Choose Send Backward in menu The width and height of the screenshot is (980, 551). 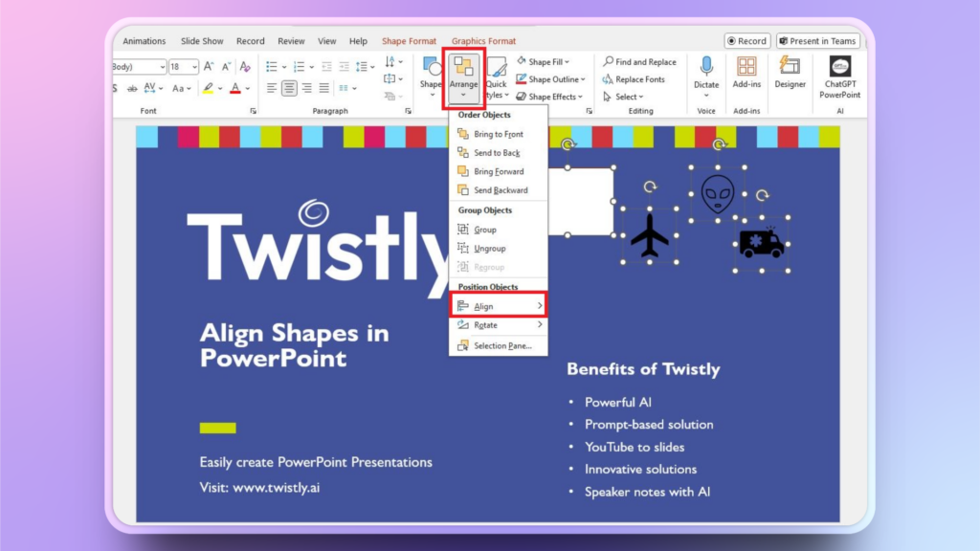click(498, 190)
